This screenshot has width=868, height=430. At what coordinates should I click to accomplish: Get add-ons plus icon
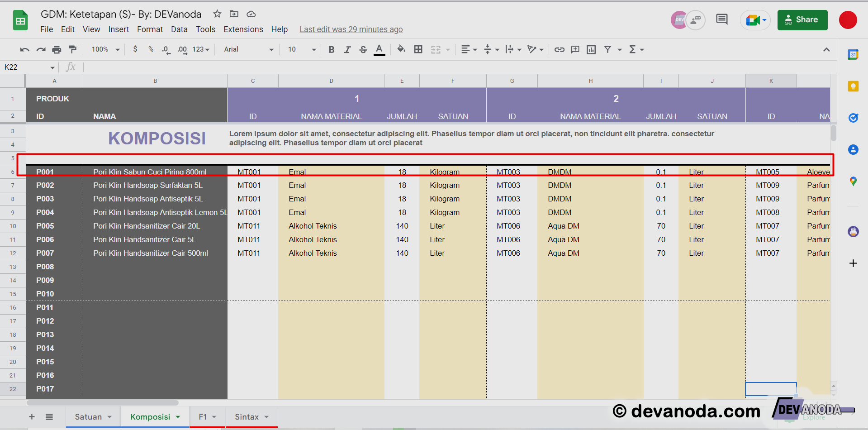click(x=853, y=263)
